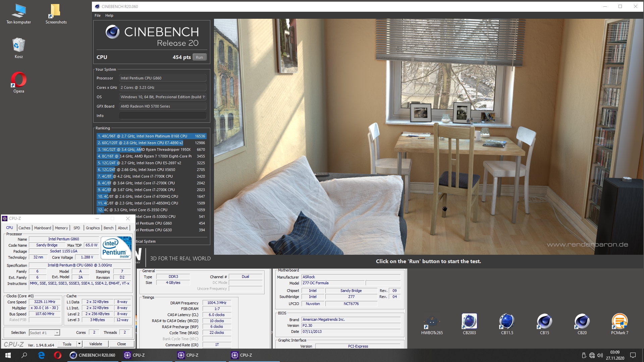Switch to the first CPU-Z taskbar button
Screen dimensions: 644x362
(x=147, y=355)
